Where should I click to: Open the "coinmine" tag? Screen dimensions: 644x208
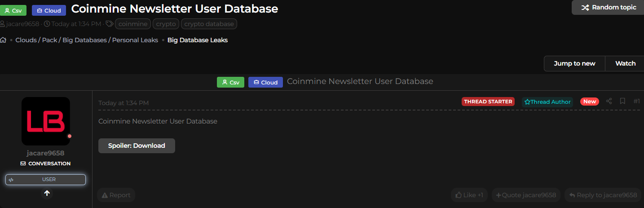pos(132,24)
